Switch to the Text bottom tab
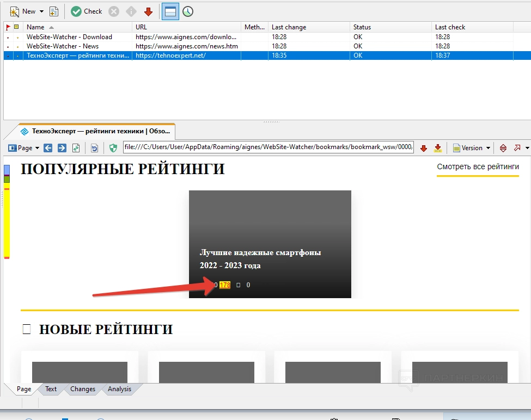Viewport: 531px width, 420px height. pyautogui.click(x=51, y=389)
